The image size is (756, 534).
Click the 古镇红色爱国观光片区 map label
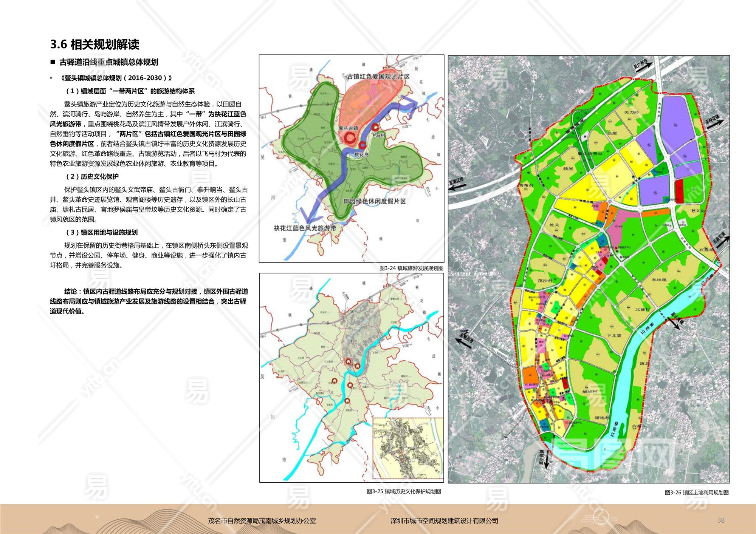point(378,77)
